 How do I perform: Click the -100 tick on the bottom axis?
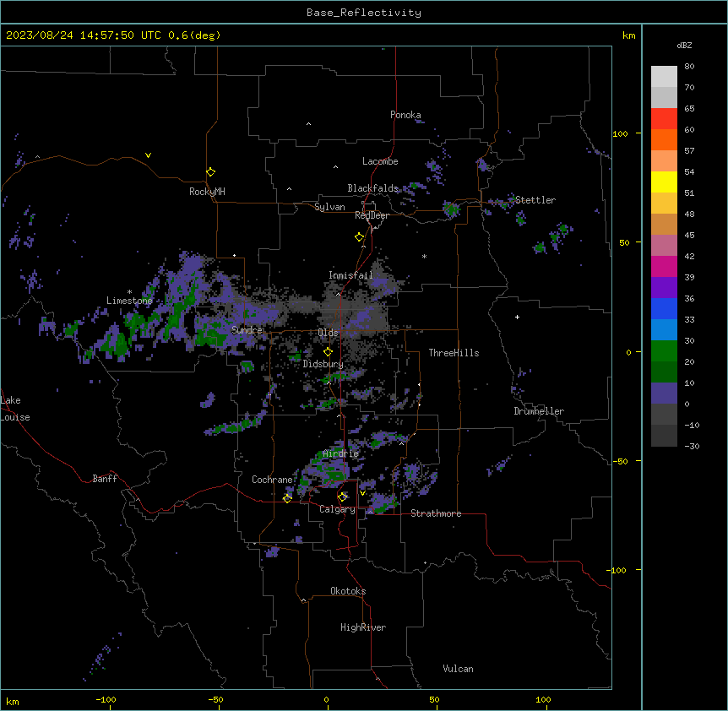[106, 699]
